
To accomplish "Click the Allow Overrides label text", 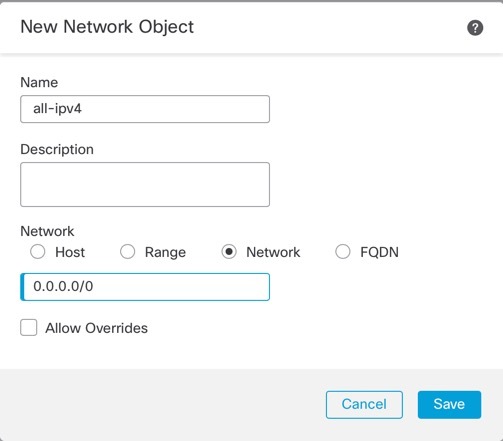I will coord(97,328).
